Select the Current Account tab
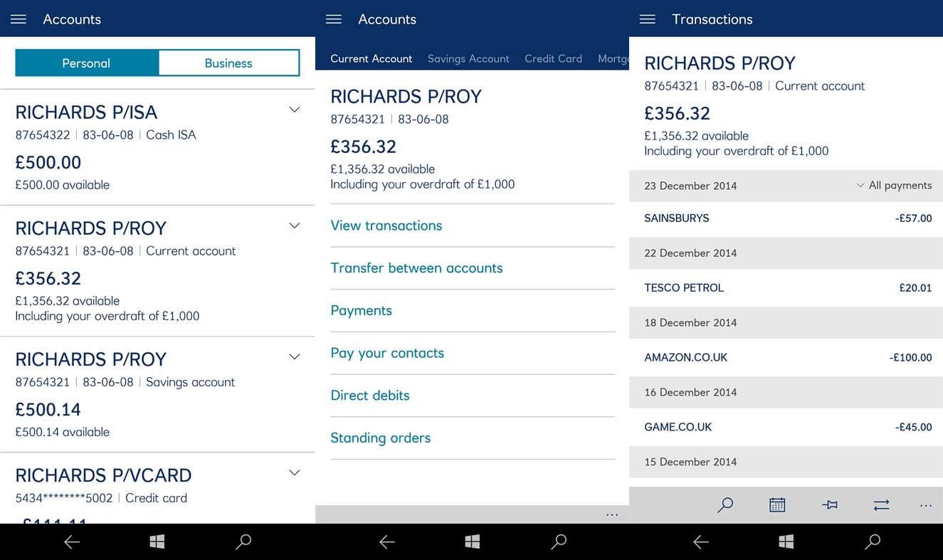This screenshot has height=560, width=943. click(372, 58)
